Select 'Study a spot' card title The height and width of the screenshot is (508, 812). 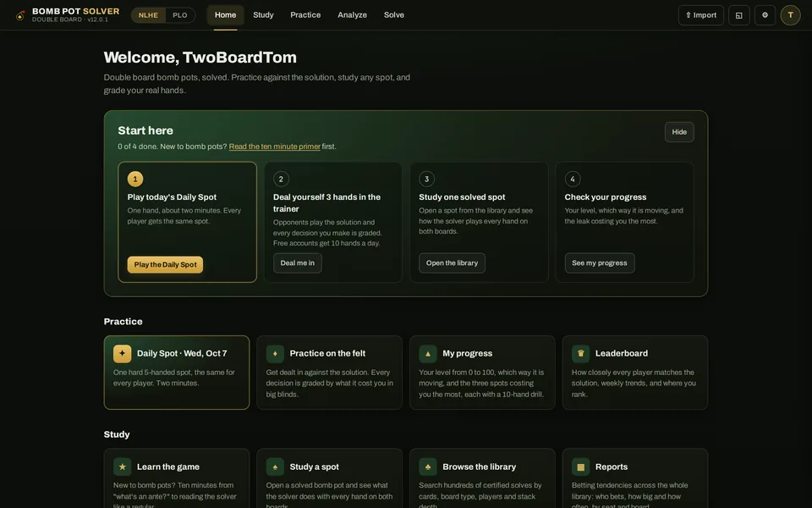point(315,467)
